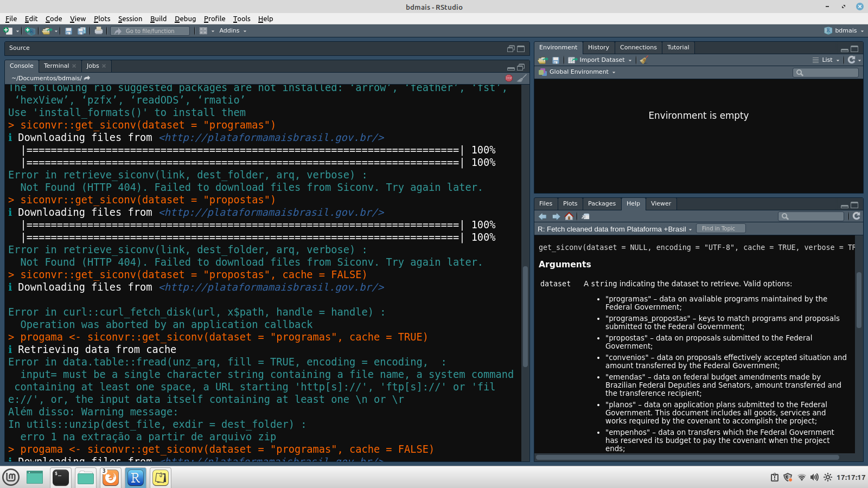868x488 pixels.
Task: Click Go to file/function field
Action: [x=150, y=31]
